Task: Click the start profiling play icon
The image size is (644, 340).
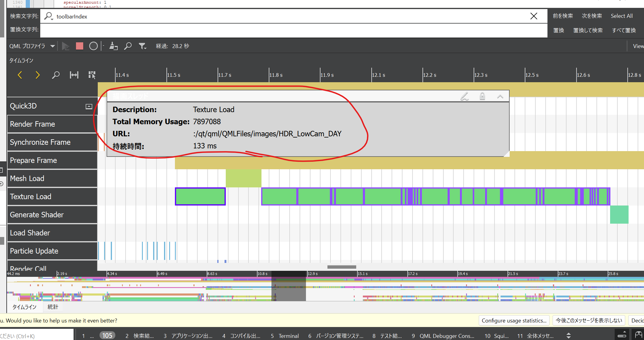Action: (x=65, y=46)
